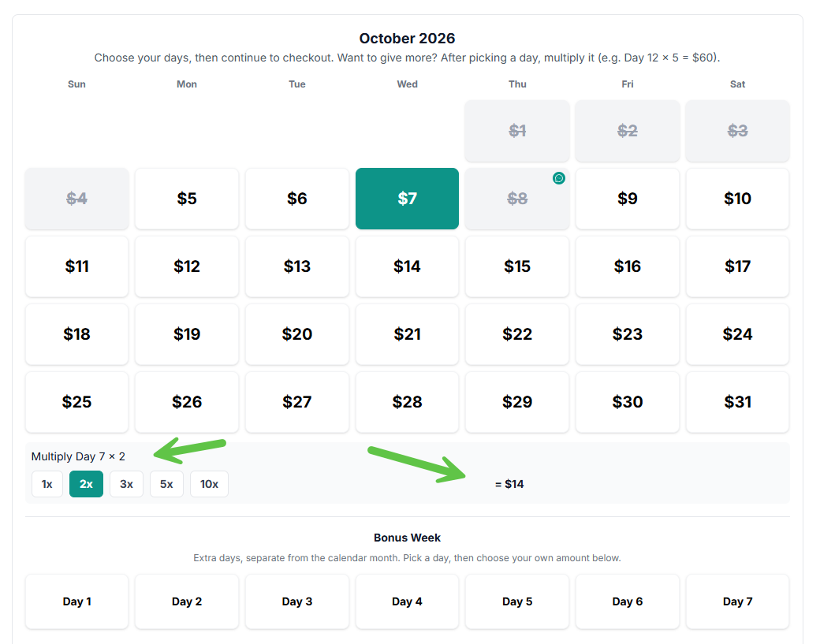
Task: Choose the $31 Saturday tile
Action: (x=737, y=402)
